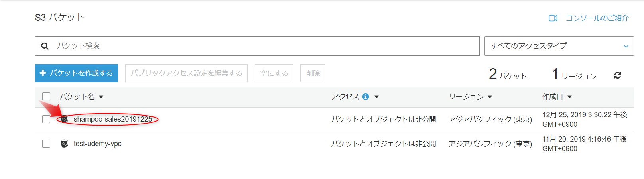
Task: Click the search magnifier icon
Action: click(x=45, y=46)
